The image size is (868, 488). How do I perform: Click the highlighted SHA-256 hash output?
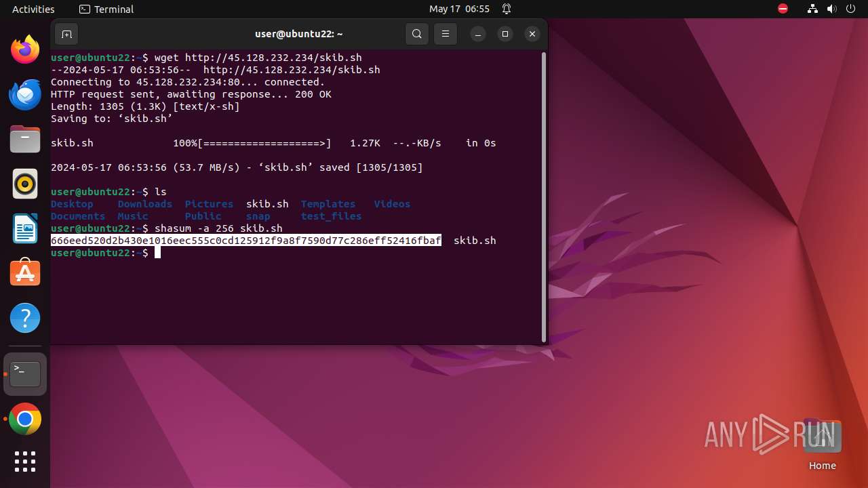(246, 241)
